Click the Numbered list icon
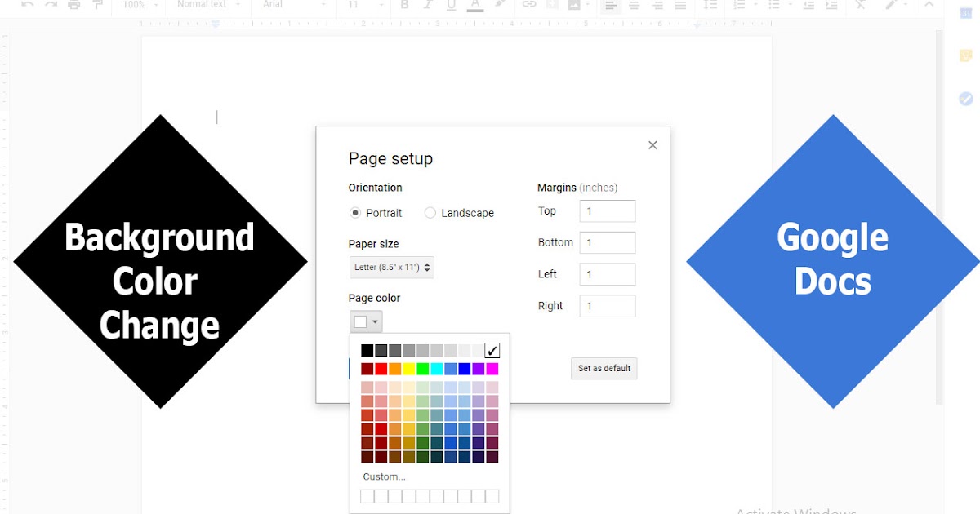Image resolution: width=980 pixels, height=514 pixels. pos(740,4)
